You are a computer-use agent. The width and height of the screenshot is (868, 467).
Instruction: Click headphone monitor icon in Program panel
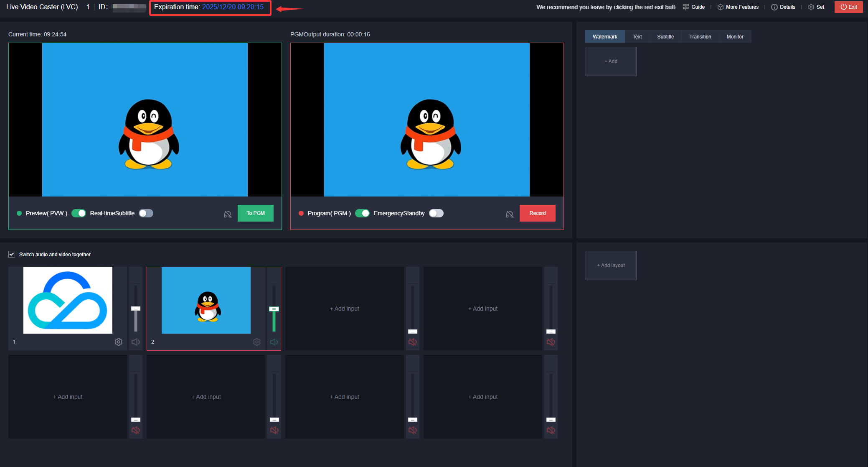pos(510,214)
